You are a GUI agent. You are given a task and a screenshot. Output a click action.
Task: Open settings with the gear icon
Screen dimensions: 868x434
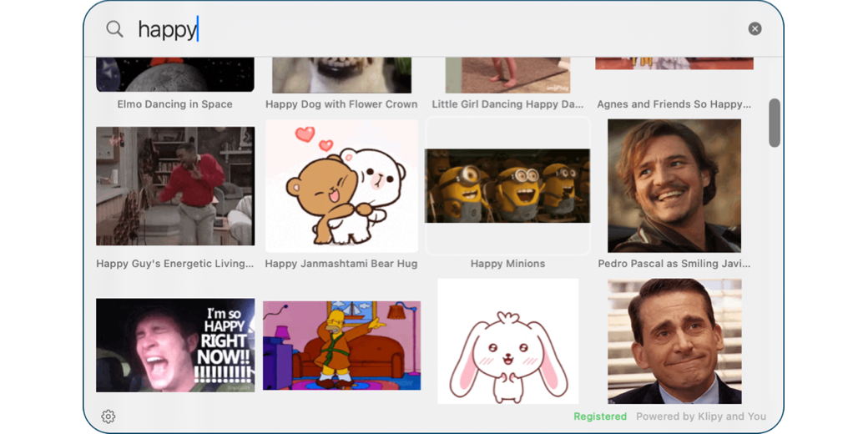coord(108,416)
